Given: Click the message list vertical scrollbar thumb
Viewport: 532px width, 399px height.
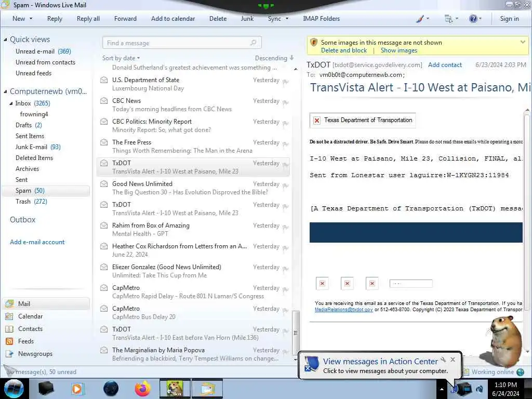Looking at the screenshot, I should pos(296,332).
